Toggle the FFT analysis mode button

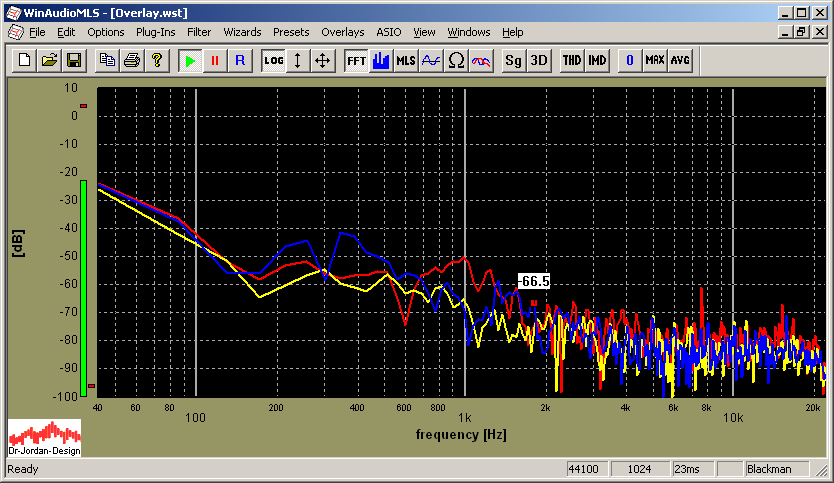[x=356, y=60]
